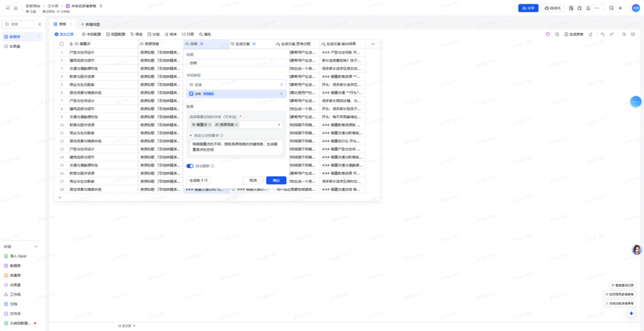Open the user avatar in top-right corner
This screenshot has height=331, width=644.
click(x=635, y=8)
